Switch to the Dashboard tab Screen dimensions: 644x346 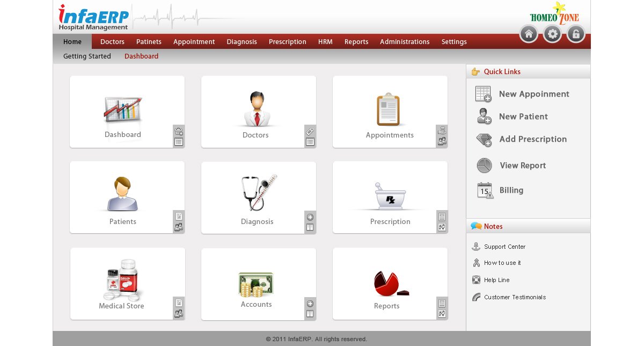[141, 56]
